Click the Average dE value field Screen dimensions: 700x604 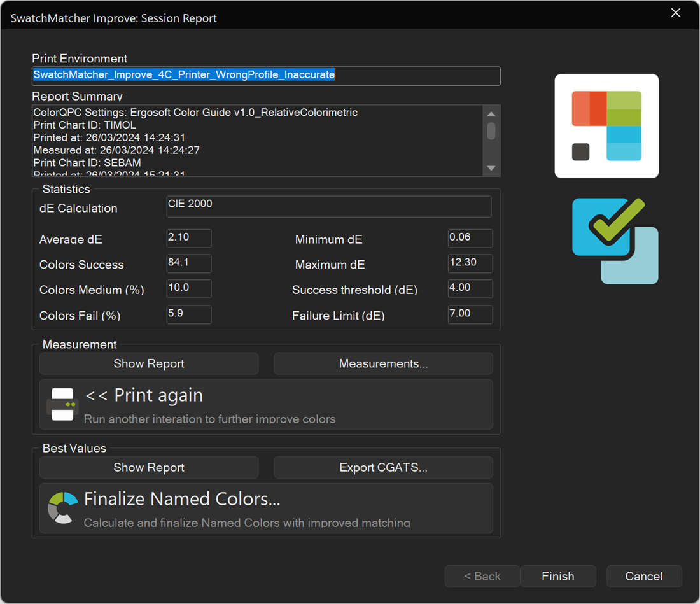click(189, 239)
